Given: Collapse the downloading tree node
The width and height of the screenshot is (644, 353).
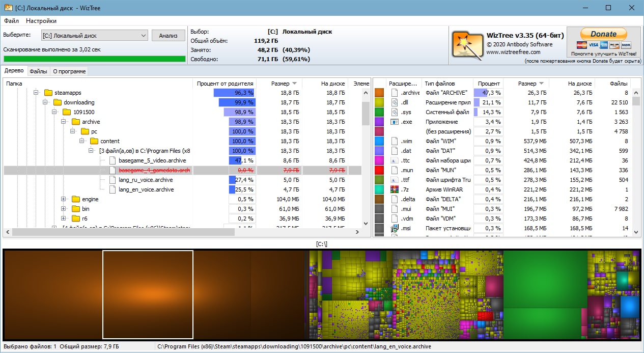Looking at the screenshot, I should pyautogui.click(x=45, y=102).
